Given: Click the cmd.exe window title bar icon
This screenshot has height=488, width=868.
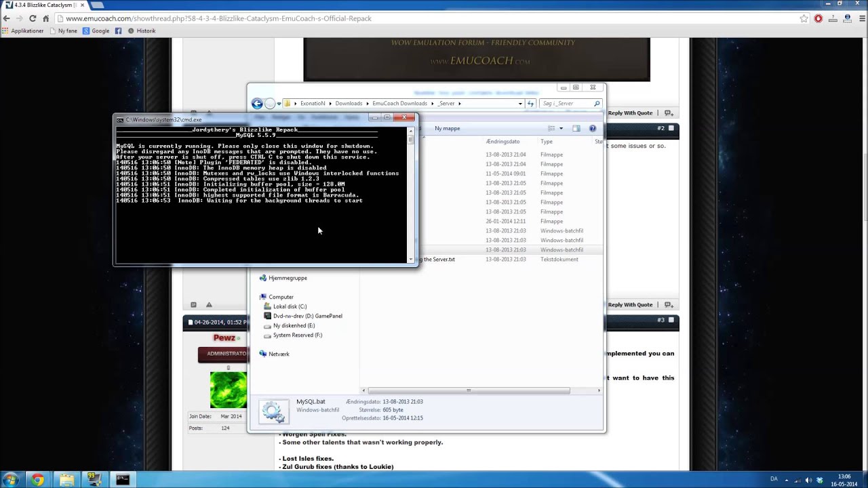Looking at the screenshot, I should (x=120, y=120).
